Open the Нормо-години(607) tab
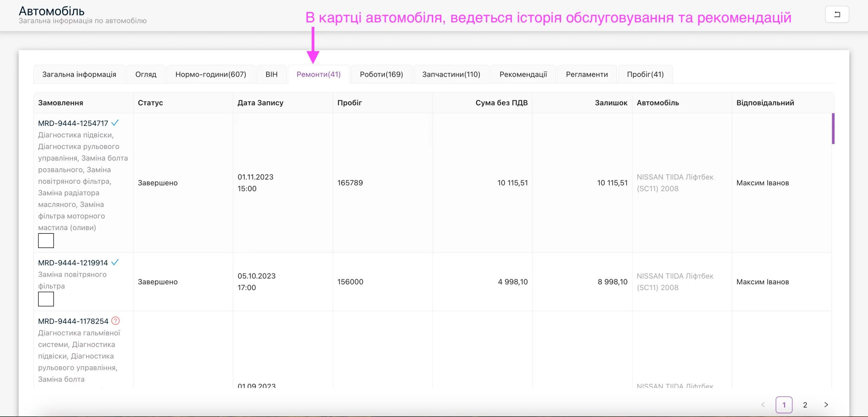868x417 pixels. click(211, 74)
